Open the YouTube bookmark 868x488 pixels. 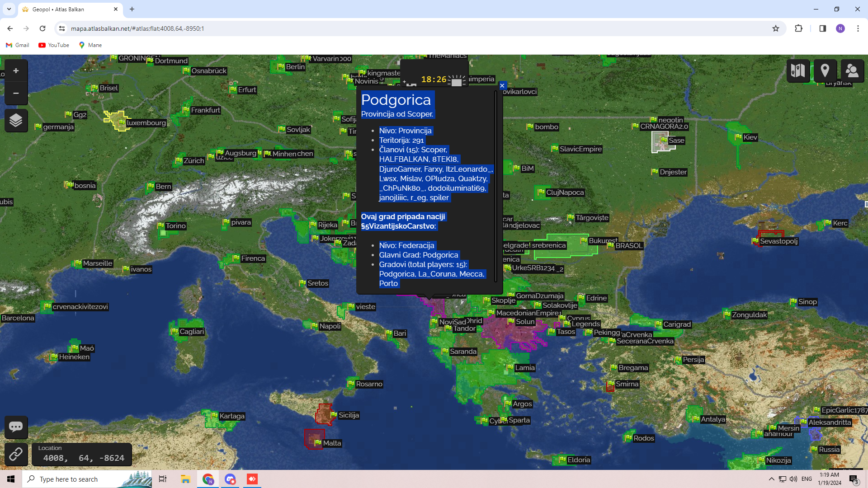[x=54, y=45]
